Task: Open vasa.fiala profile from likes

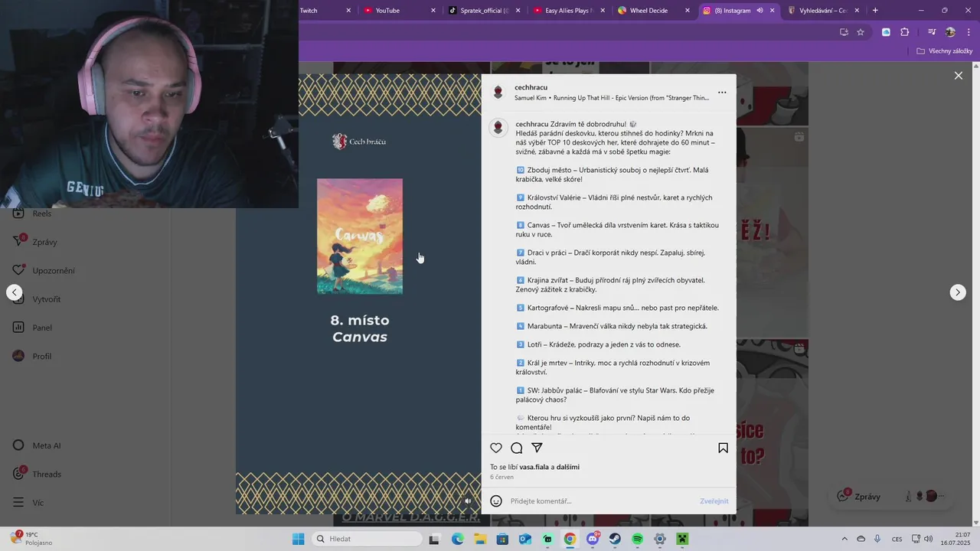Action: pyautogui.click(x=534, y=467)
